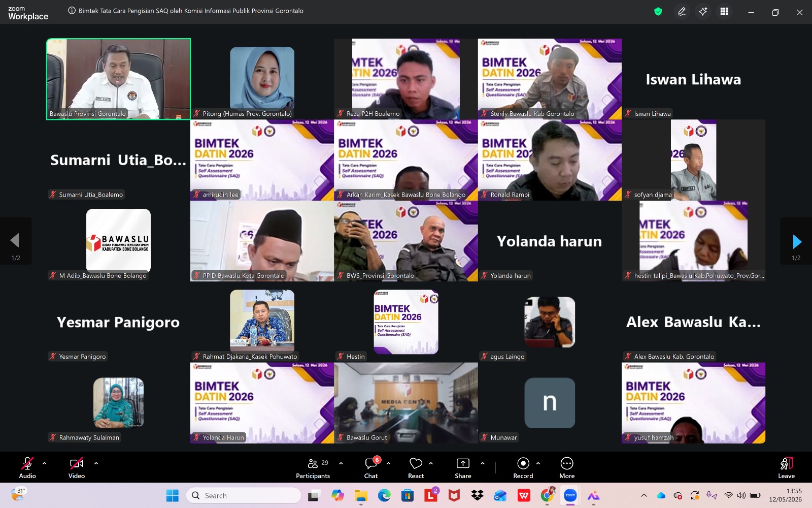Viewport: 812px width, 508px height.
Task: Click amirudin lee name label
Action: coord(220,195)
